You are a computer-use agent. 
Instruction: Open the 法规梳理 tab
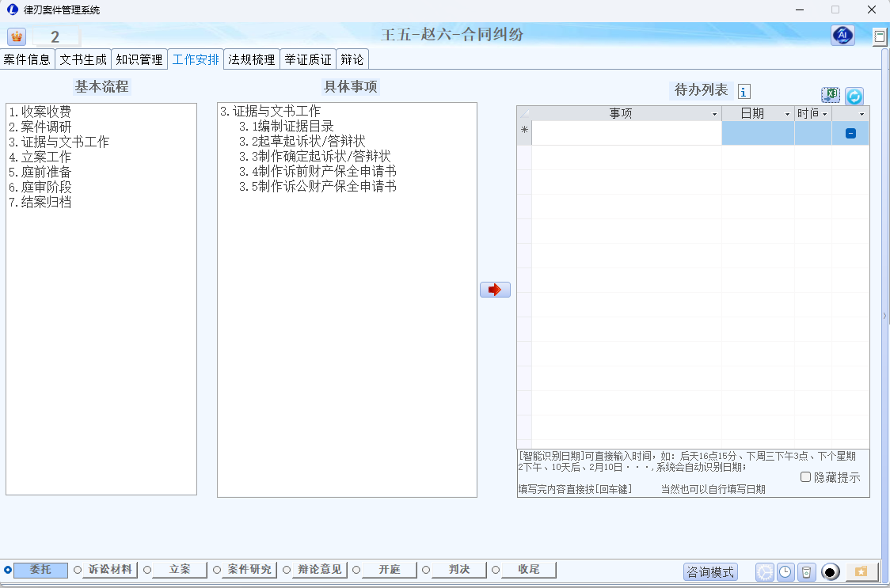(x=252, y=59)
